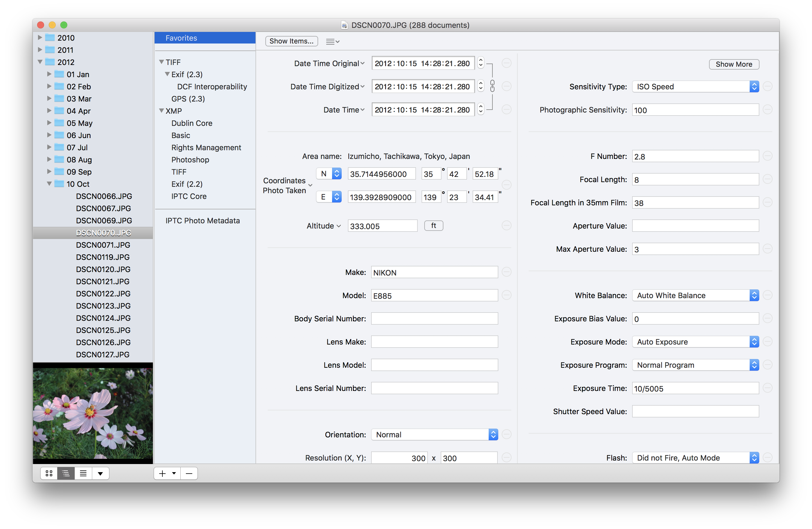Remove the Exposure Time field
This screenshot has width=812, height=529.
(x=767, y=388)
